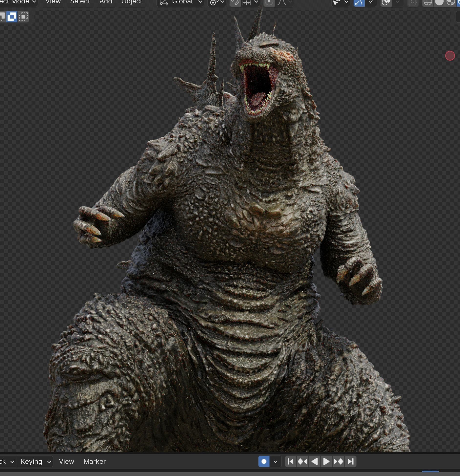Open the gizmo options dropdown arrow

(371, 2)
